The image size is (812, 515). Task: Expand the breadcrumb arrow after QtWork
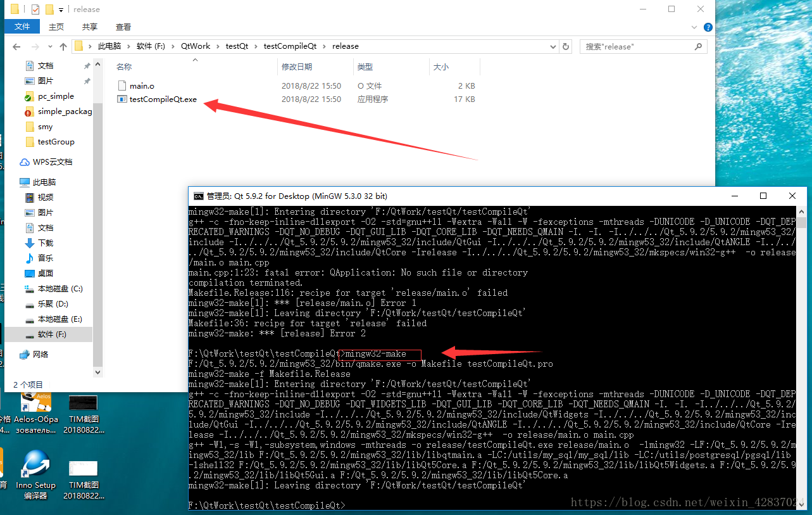point(218,46)
